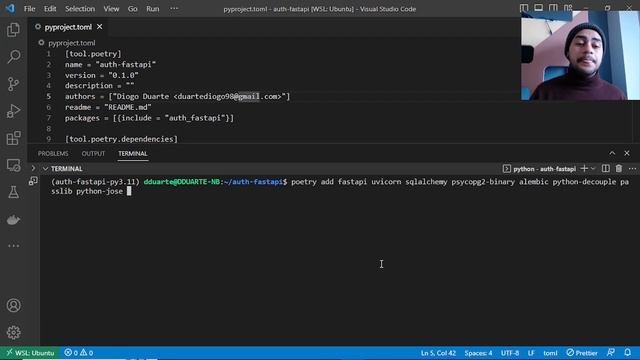
Task: Create a new terminal with plus
Action: (584, 169)
